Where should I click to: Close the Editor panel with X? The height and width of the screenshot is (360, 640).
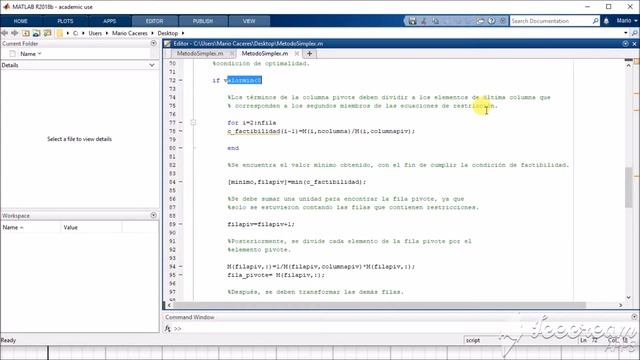634,44
